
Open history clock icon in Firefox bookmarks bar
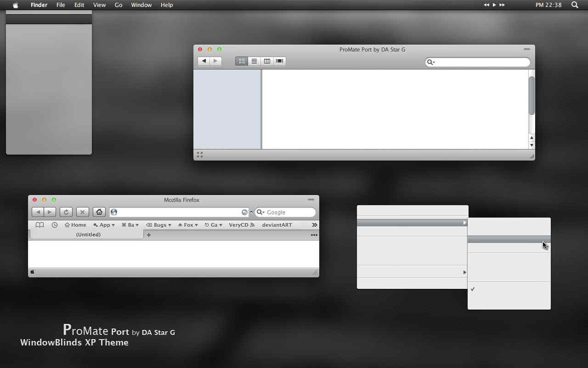[x=55, y=225]
